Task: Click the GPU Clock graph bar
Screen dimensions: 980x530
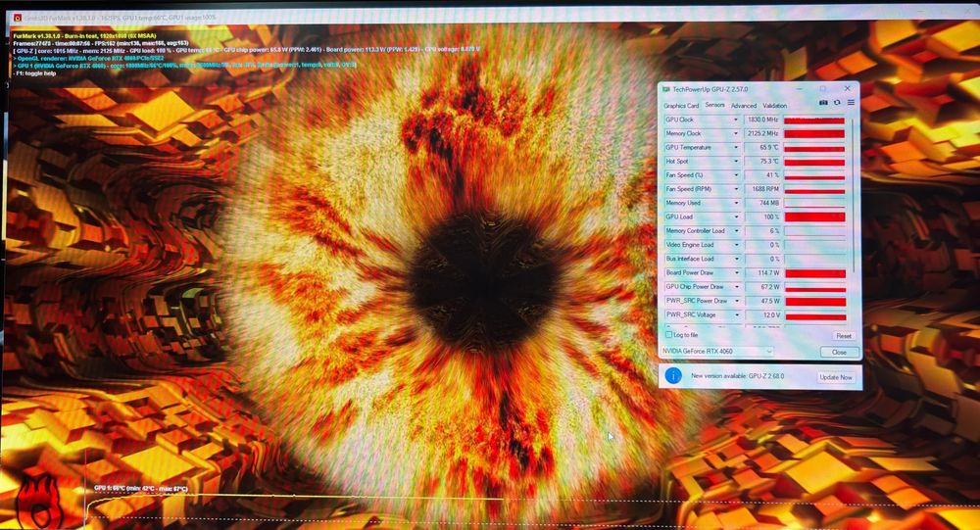Action: (x=814, y=120)
